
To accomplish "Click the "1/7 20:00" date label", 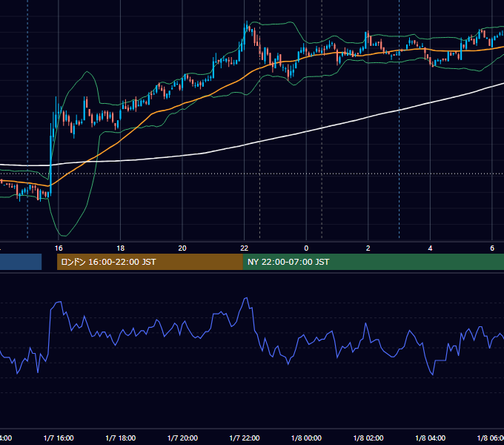I will point(182,438).
